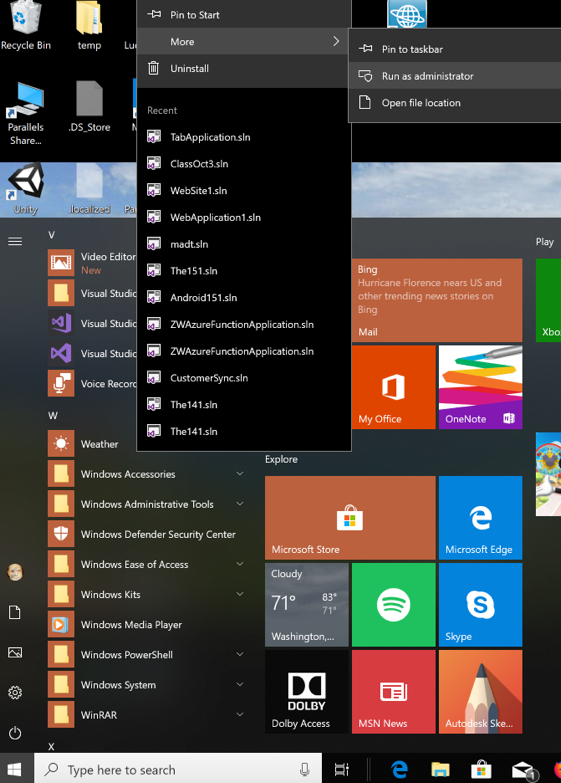The width and height of the screenshot is (561, 783).
Task: Open recent ClassOct3.sln
Action: tap(244, 164)
